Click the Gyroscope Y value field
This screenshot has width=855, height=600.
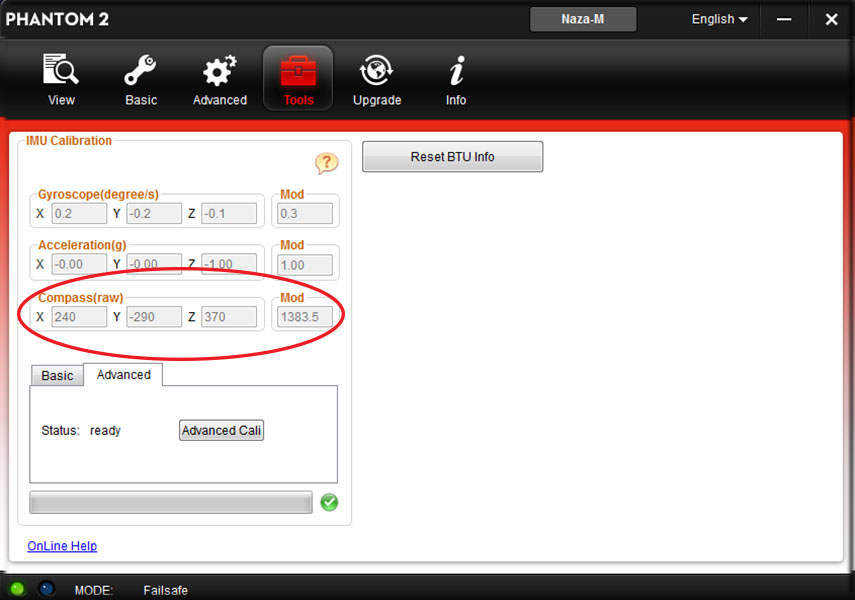(154, 213)
